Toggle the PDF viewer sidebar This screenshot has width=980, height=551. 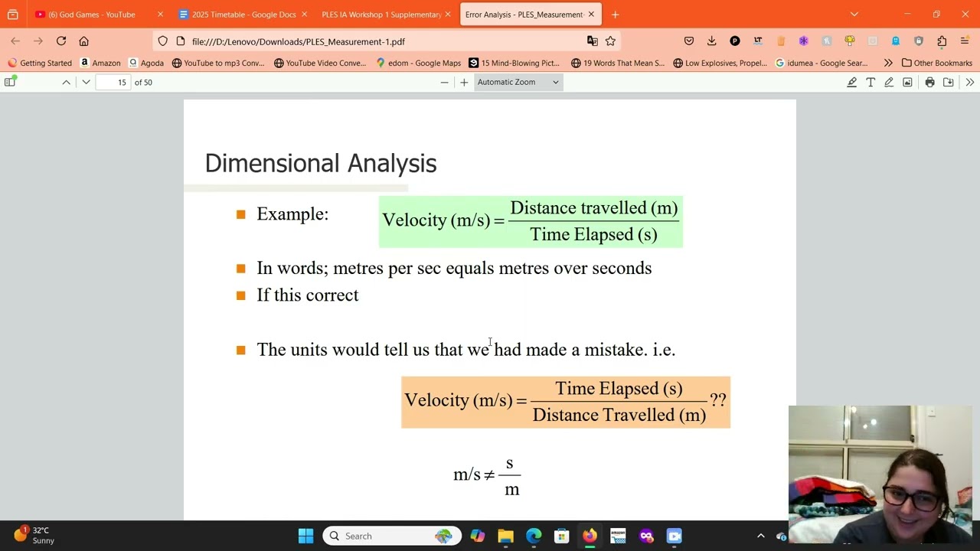[x=10, y=82]
